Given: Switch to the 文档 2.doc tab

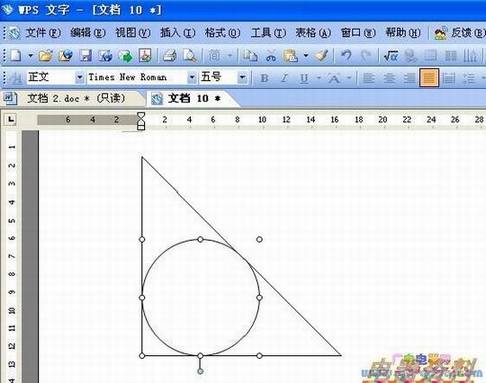Looking at the screenshot, I should [x=76, y=98].
